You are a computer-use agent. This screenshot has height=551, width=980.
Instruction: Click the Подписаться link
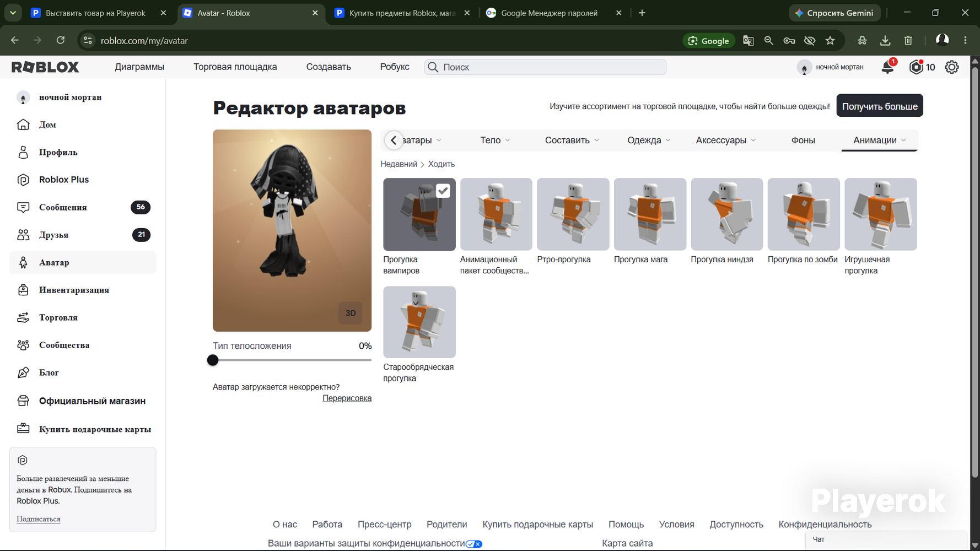point(39,518)
